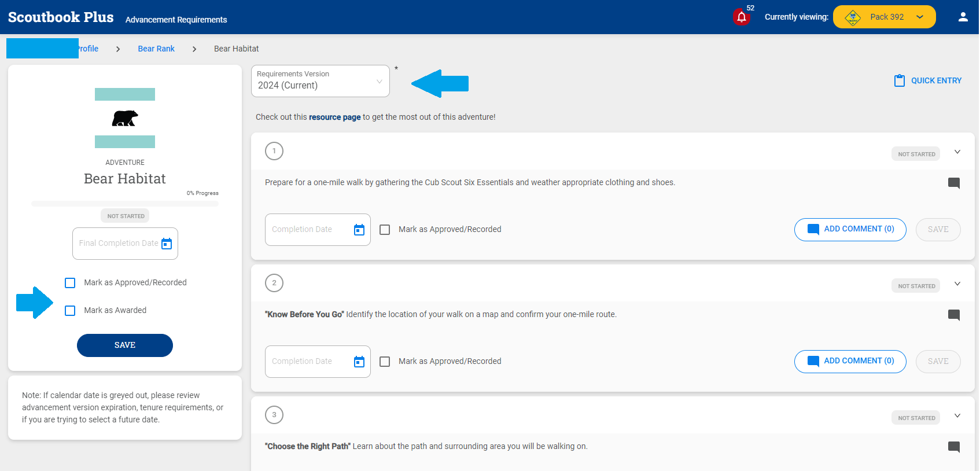Screen dimensions: 980x471
Task: Collapse requirement 1 with its chevron
Action: pyautogui.click(x=957, y=152)
